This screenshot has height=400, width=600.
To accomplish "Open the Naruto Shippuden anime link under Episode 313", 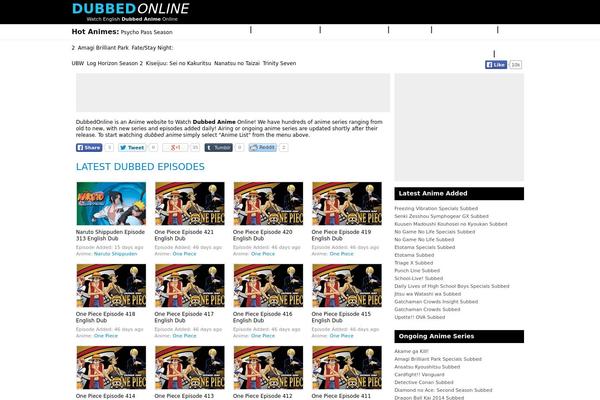I will coord(116,254).
